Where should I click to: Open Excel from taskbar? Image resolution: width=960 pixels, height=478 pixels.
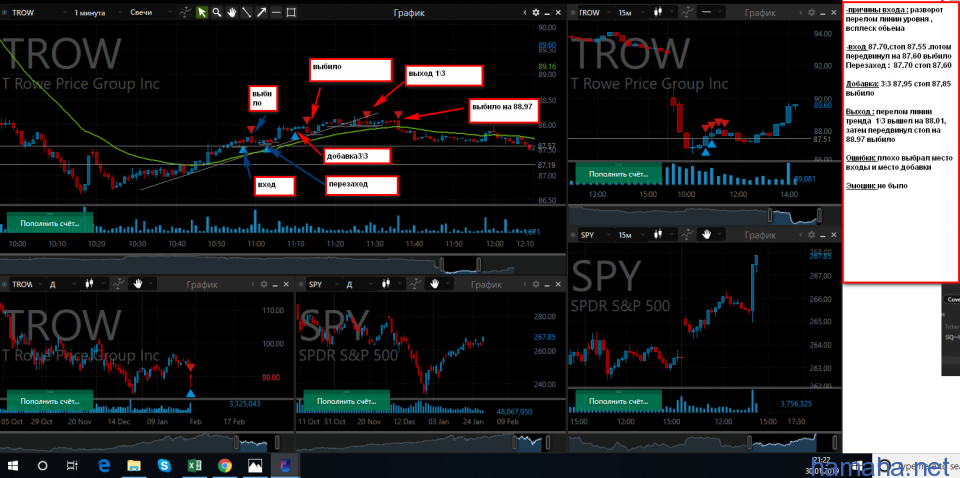coord(195,465)
